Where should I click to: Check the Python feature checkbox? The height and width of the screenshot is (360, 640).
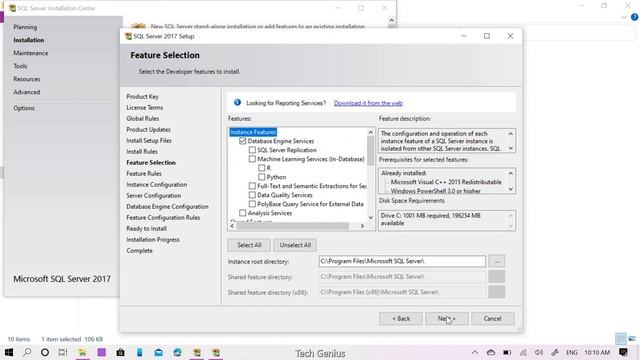262,177
